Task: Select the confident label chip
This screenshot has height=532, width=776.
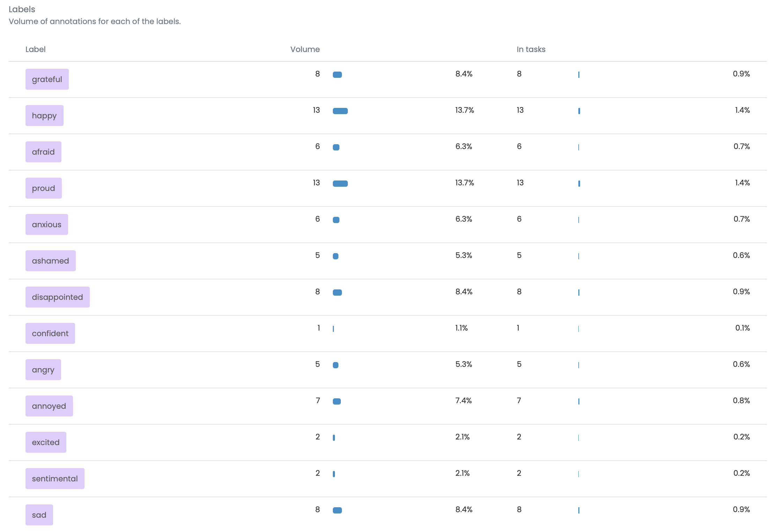Action: pos(50,333)
